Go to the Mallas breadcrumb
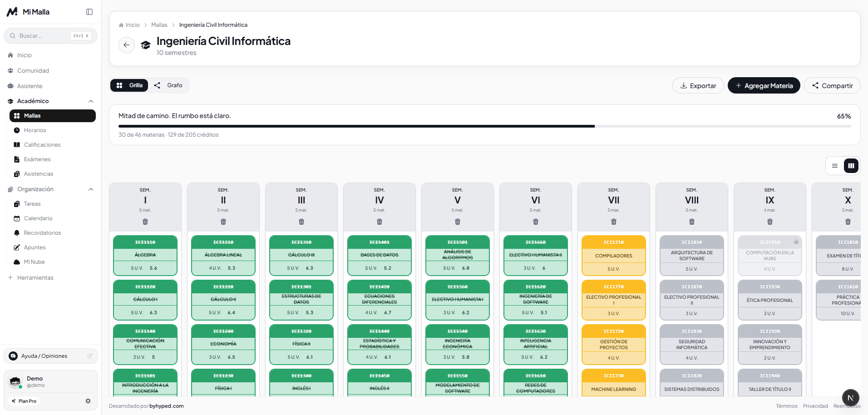This screenshot has width=868, height=415. [159, 25]
